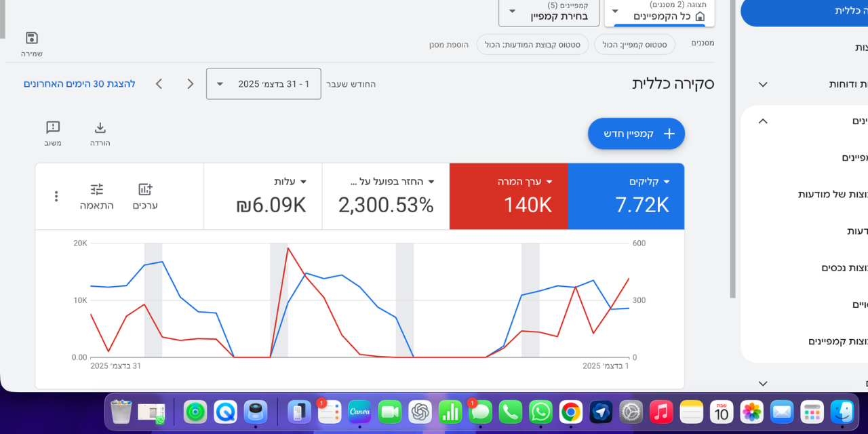Click the הורדה download icon

coord(100,127)
